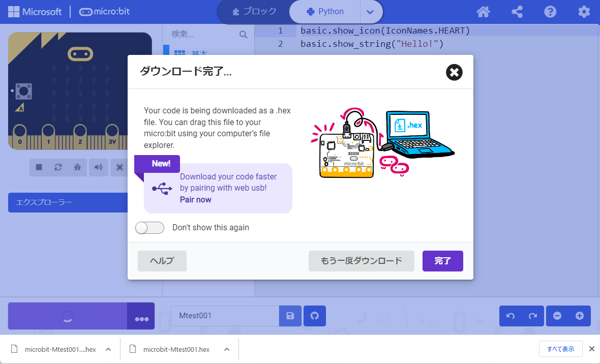This screenshot has width=600, height=364.
Task: Open the language dropdown arrow next to Python
Action: 370,12
